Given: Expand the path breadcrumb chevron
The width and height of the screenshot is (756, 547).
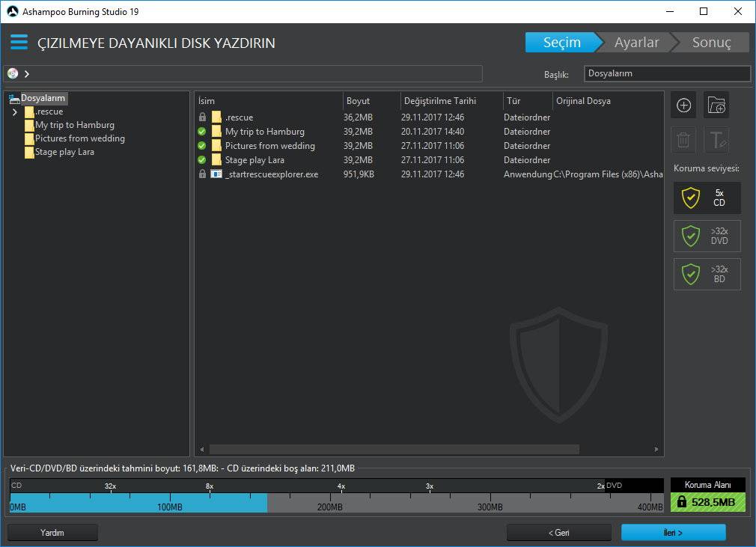Looking at the screenshot, I should [x=27, y=73].
